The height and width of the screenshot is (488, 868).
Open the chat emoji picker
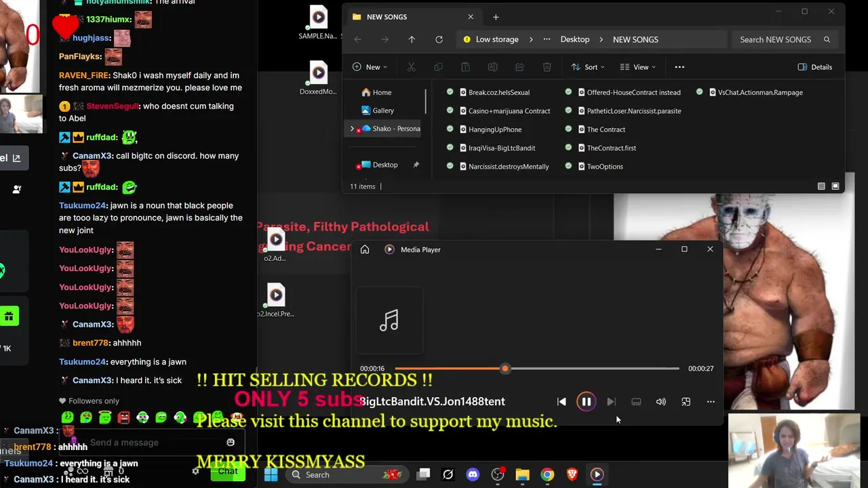tap(231, 443)
